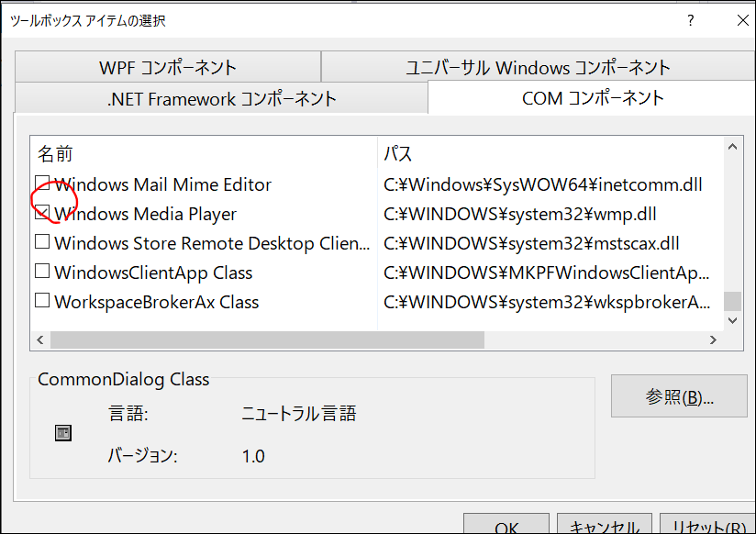Image resolution: width=756 pixels, height=534 pixels.
Task: Select Windows Store Remote Desktop Clien... row name
Action: [x=212, y=243]
